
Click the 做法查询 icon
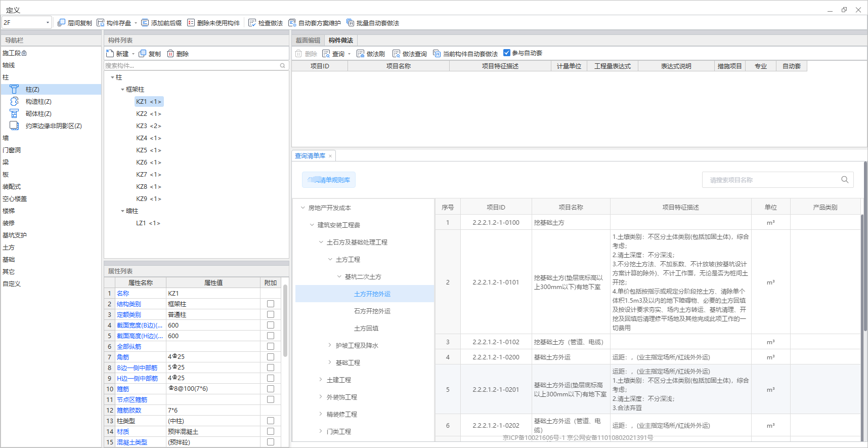click(396, 54)
